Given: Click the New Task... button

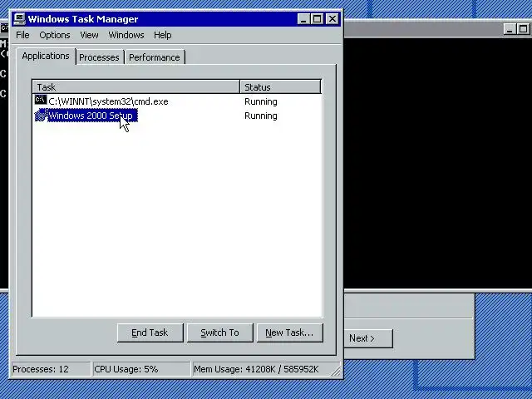Looking at the screenshot, I should coord(289,332).
